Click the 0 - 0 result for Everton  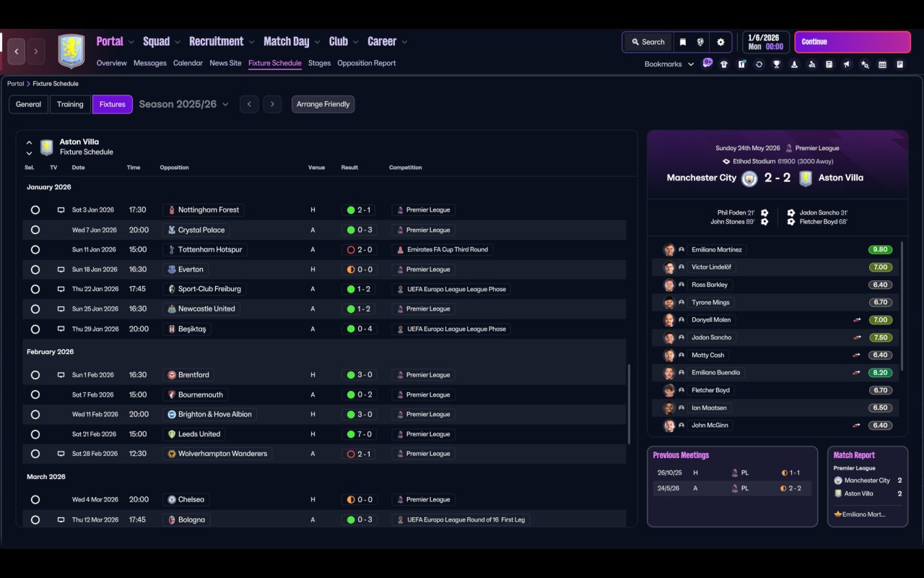click(359, 269)
